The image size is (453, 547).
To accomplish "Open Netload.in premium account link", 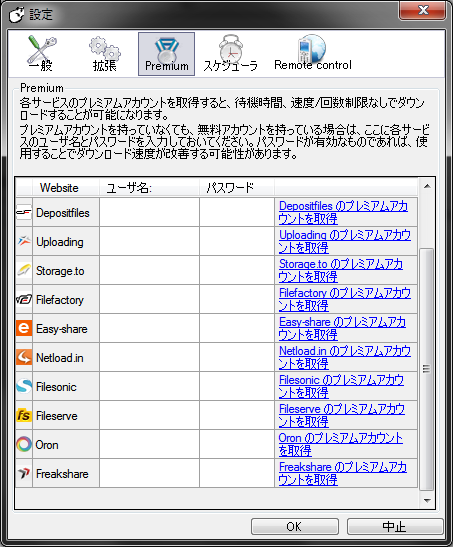I will (345, 357).
